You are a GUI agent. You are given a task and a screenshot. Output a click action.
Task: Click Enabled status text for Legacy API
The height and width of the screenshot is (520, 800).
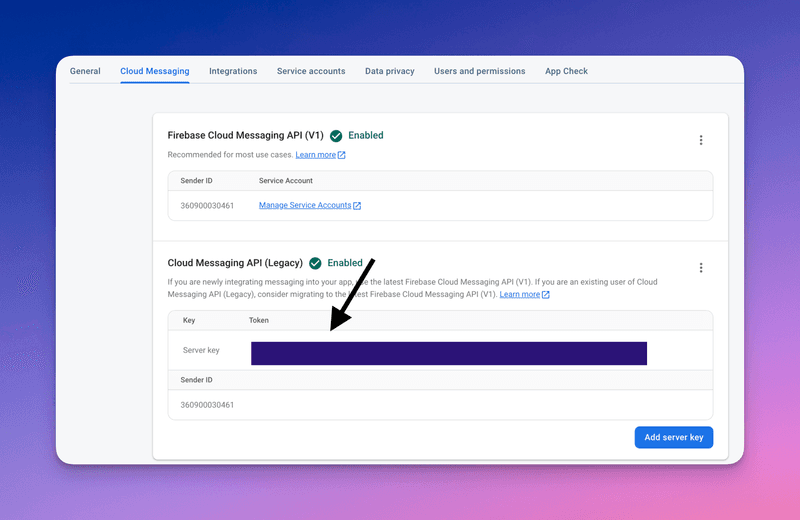pyautogui.click(x=345, y=263)
